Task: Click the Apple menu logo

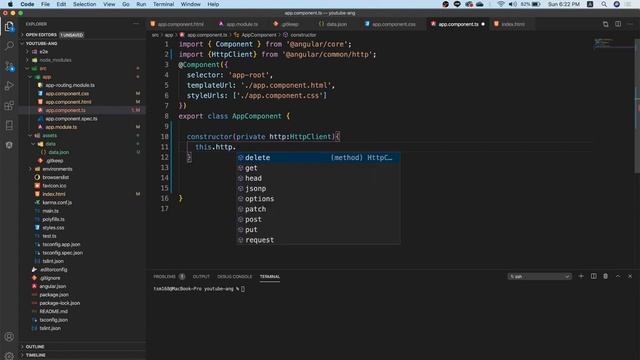Action: (x=10, y=4)
